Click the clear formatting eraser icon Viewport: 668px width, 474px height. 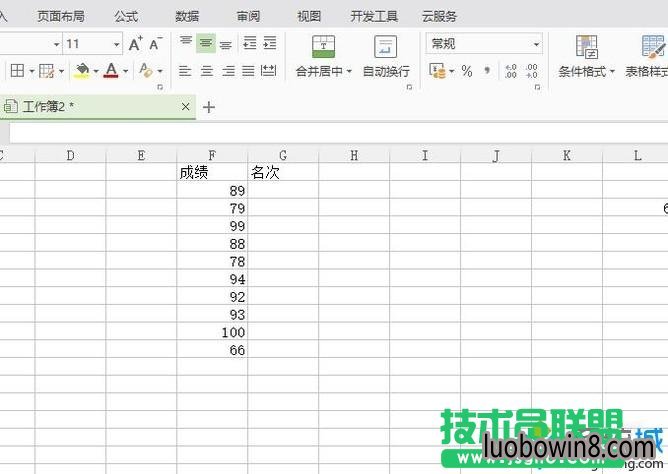(x=146, y=71)
